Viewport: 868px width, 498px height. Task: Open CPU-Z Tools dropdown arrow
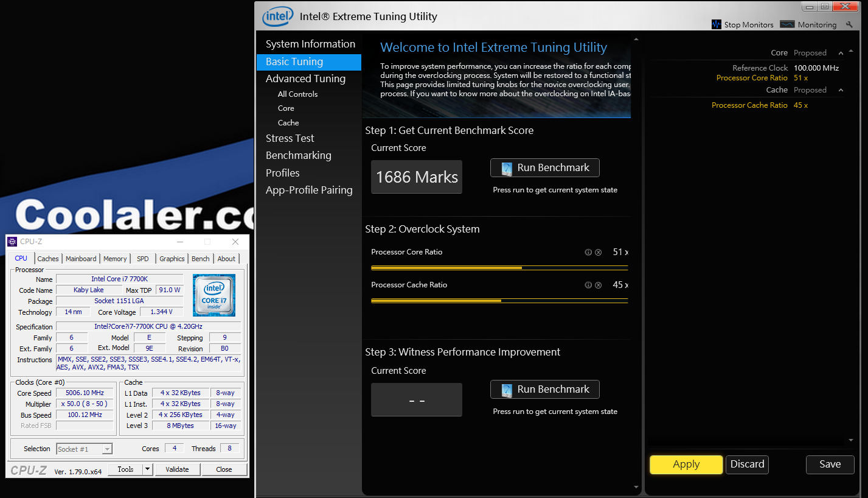147,469
